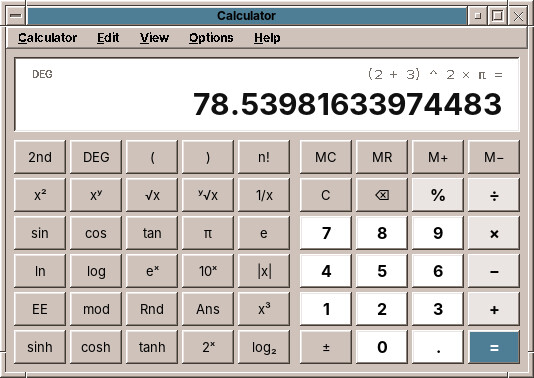Click the e to the x key
The width and height of the screenshot is (534, 378).
coord(152,271)
